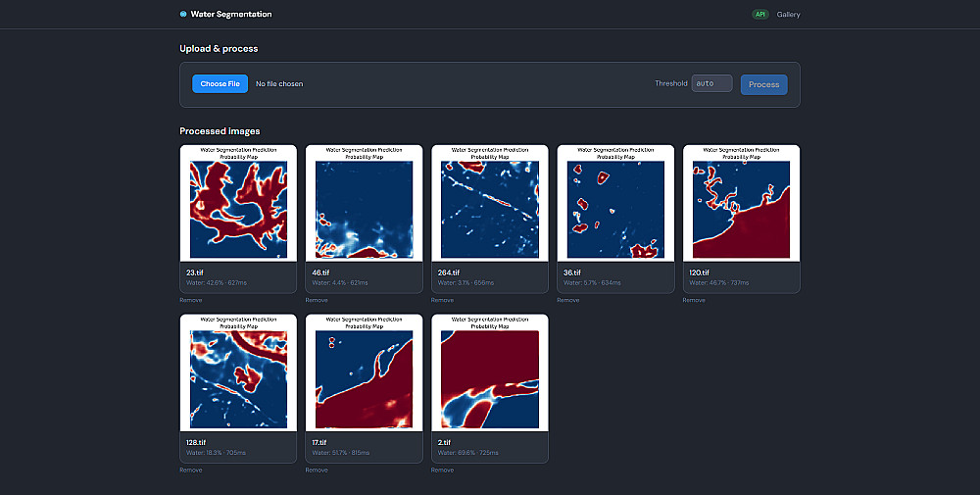The width and height of the screenshot is (980, 495).
Task: Click the Threshold label
Action: coord(671,83)
